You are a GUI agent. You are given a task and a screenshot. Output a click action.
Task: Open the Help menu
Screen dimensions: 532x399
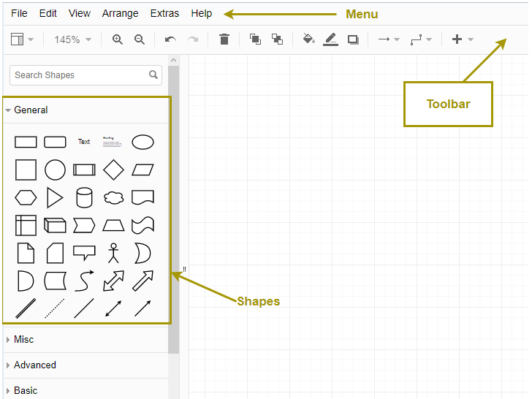[201, 13]
